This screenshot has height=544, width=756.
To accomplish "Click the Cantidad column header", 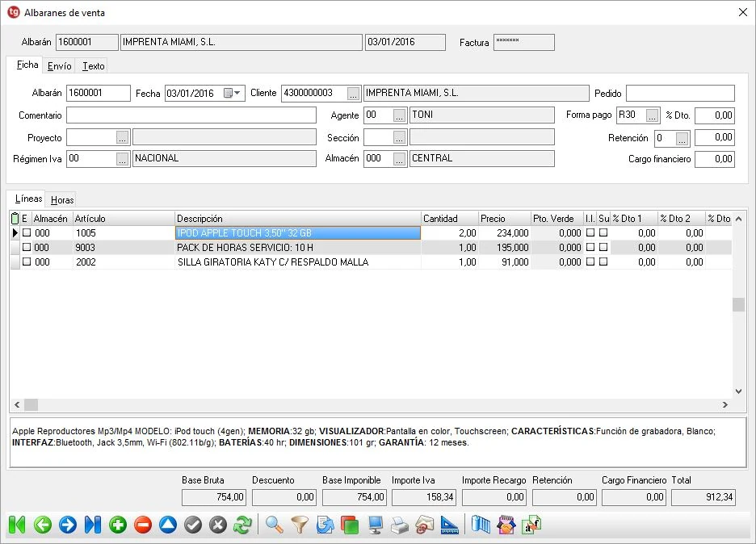I will coord(449,218).
